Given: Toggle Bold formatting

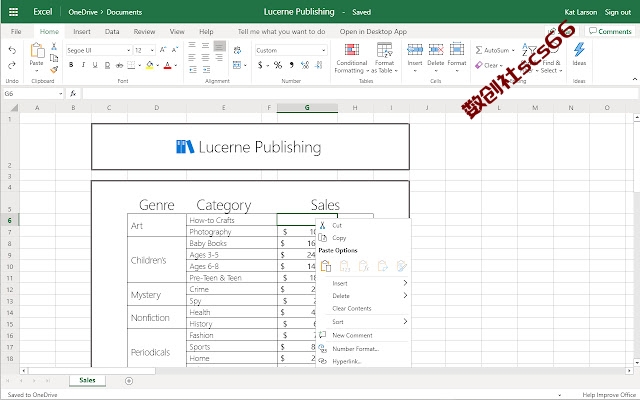Looking at the screenshot, I should point(71,64).
